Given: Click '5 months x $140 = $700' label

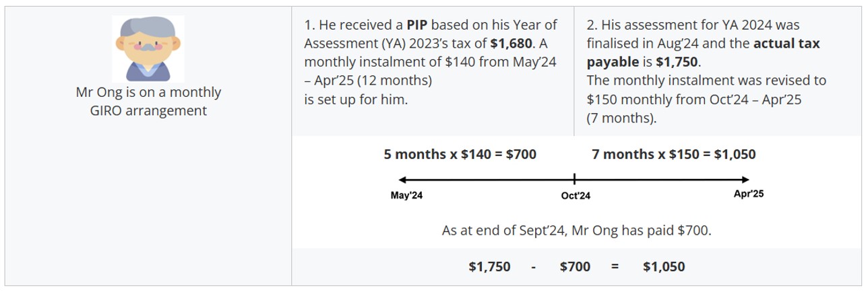Looking at the screenshot, I should point(460,154).
